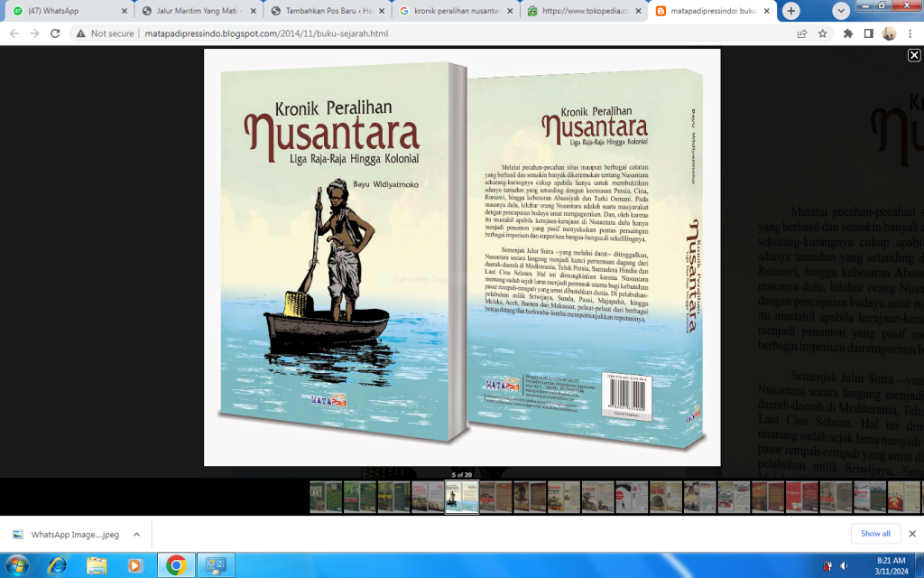This screenshot has height=578, width=924.
Task: Close the image lightbox with the X
Action: [914, 55]
